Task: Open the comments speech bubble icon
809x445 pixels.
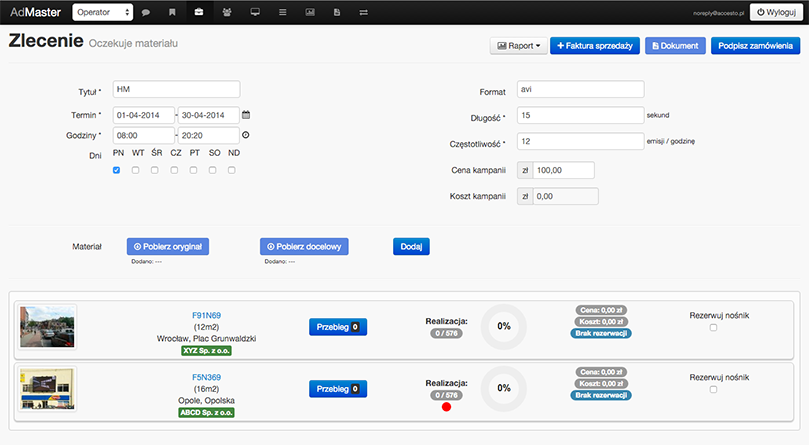Action: coord(146,12)
